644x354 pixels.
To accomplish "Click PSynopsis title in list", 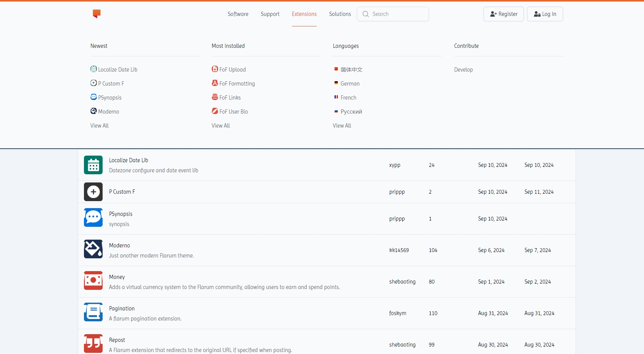I will 121,214.
